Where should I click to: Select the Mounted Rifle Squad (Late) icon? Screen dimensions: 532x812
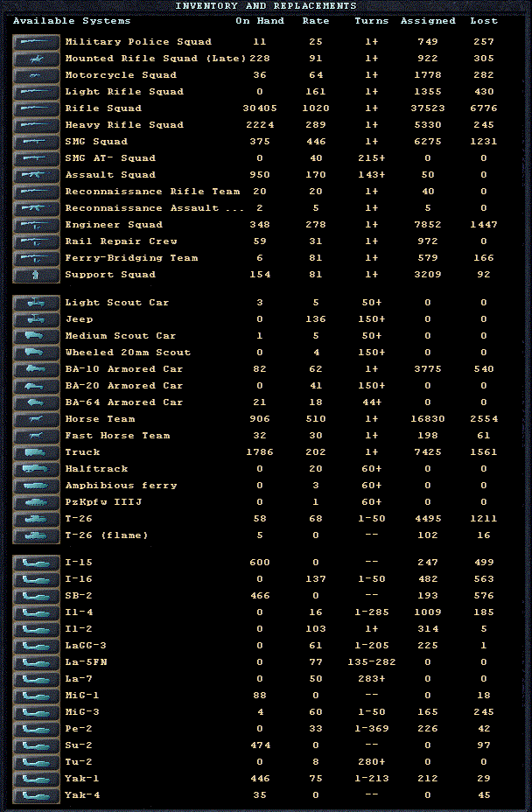[36, 59]
